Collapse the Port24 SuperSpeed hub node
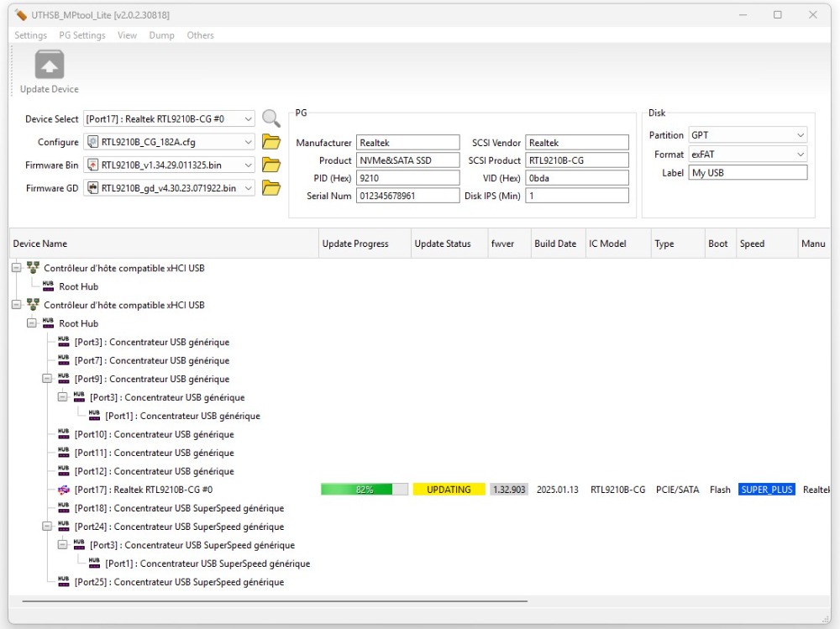 (x=48, y=527)
